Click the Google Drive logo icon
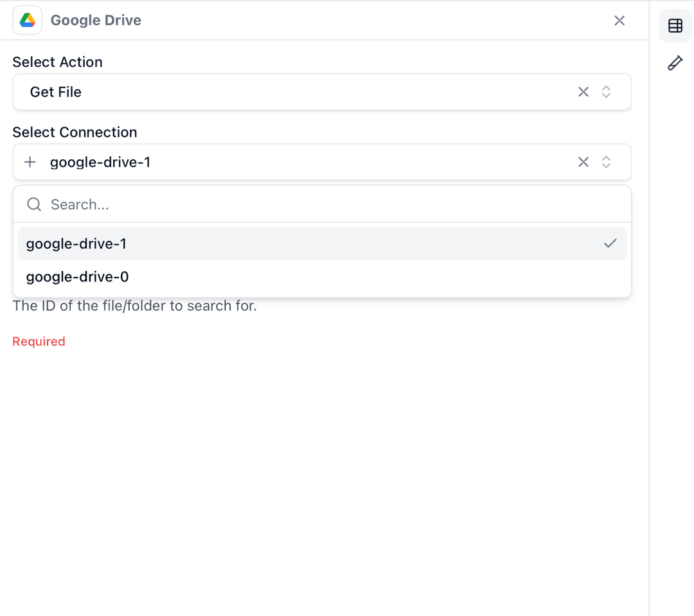This screenshot has height=616, width=694. 27,20
